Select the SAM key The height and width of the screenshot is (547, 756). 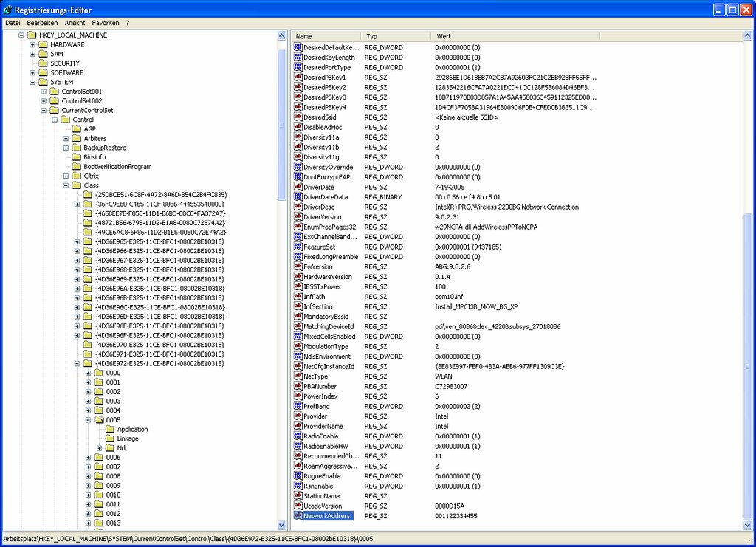click(56, 54)
